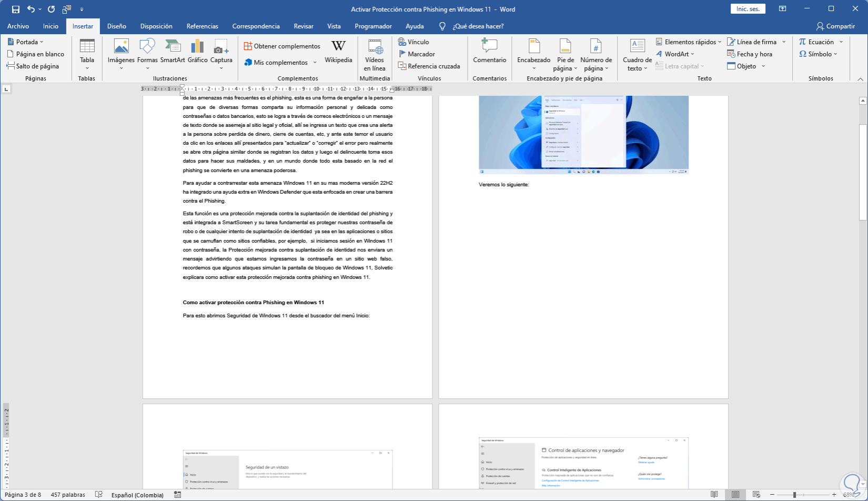Switch to Read Mode view in status bar
The width and height of the screenshot is (868, 501).
click(x=714, y=495)
